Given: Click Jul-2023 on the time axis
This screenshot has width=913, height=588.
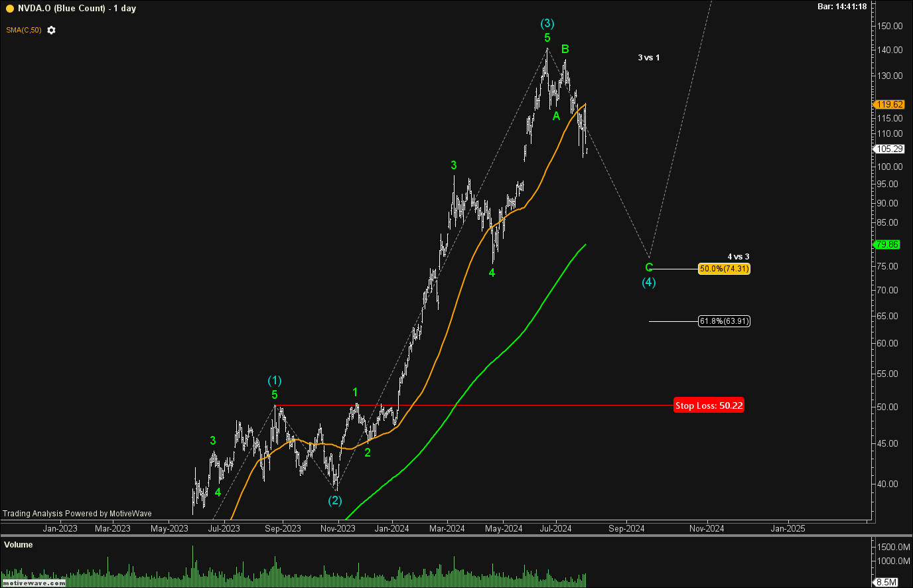Looking at the screenshot, I should pos(224,529).
